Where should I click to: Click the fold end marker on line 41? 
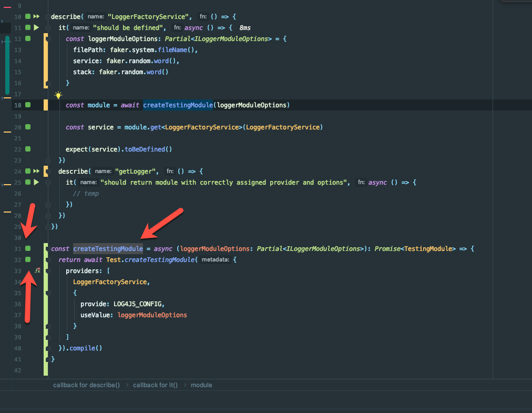coord(48,359)
